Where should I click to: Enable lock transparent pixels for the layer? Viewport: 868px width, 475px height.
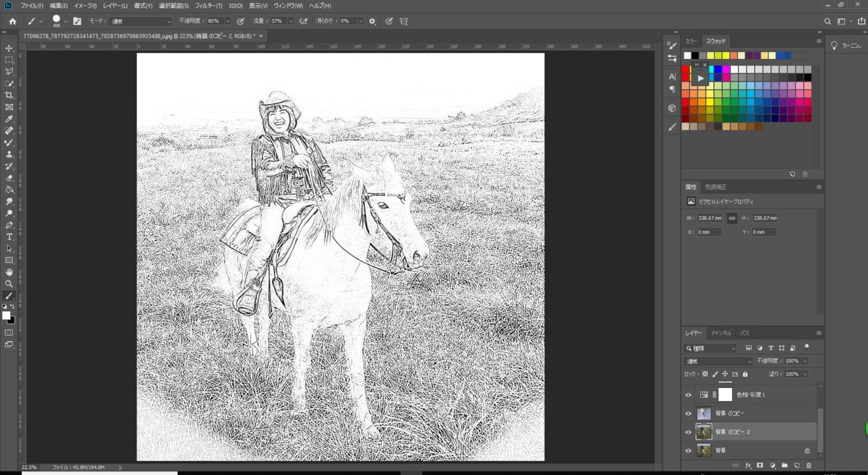click(705, 374)
